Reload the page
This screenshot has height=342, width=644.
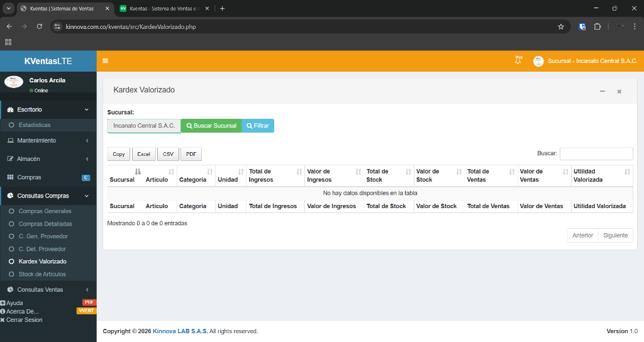point(40,26)
